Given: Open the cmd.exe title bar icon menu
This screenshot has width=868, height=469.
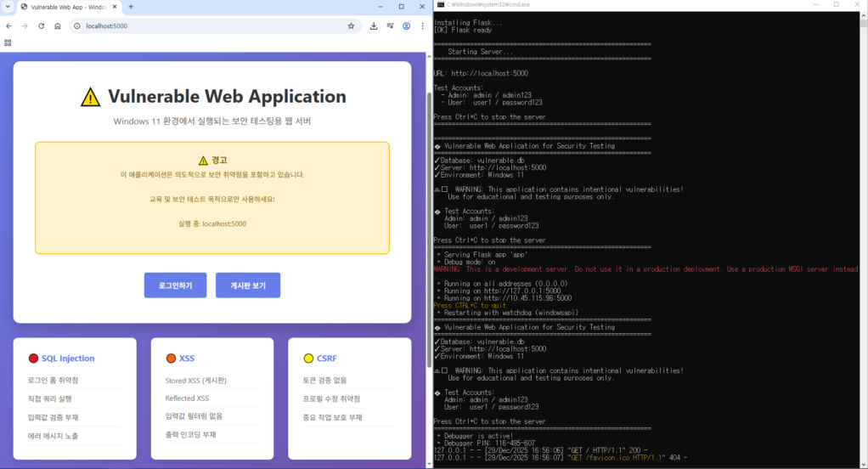Looking at the screenshot, I should (440, 5).
